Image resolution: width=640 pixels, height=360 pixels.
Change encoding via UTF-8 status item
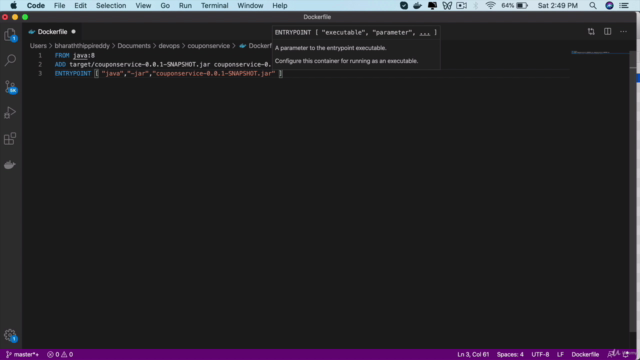coord(540,354)
